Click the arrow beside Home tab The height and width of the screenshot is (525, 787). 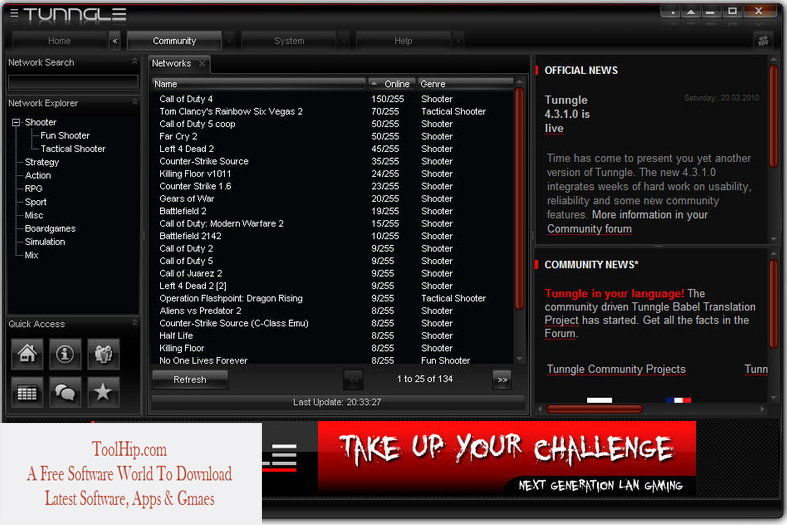click(x=115, y=41)
